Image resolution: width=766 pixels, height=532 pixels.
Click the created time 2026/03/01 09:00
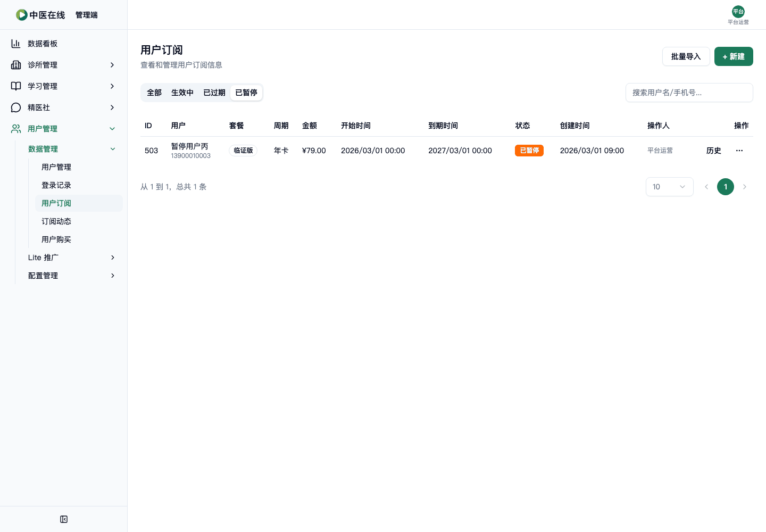click(592, 151)
